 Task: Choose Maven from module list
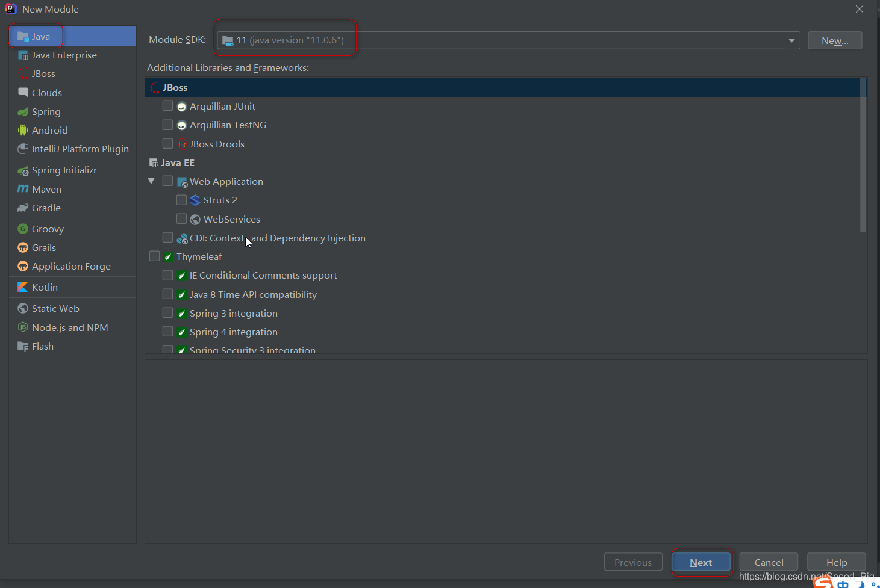pyautogui.click(x=73, y=189)
